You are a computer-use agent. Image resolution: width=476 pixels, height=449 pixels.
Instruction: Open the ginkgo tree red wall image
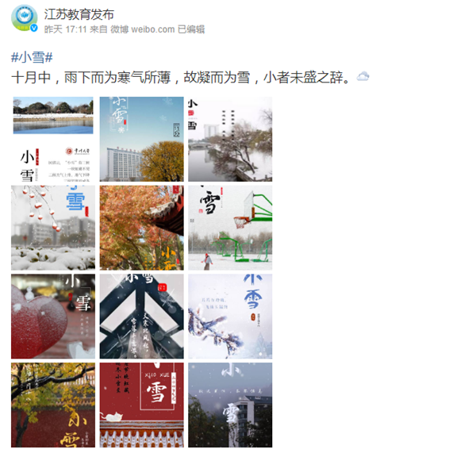(x=53, y=405)
